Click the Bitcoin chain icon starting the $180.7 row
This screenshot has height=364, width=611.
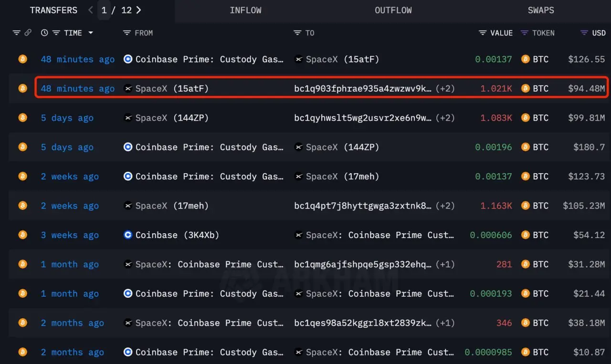tap(22, 147)
